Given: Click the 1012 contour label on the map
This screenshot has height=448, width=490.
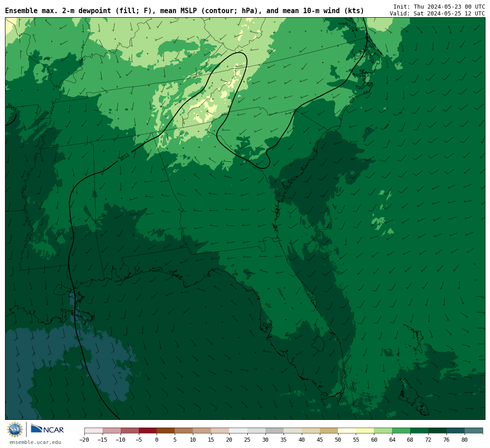Looking at the screenshot, I should click(x=124, y=157).
